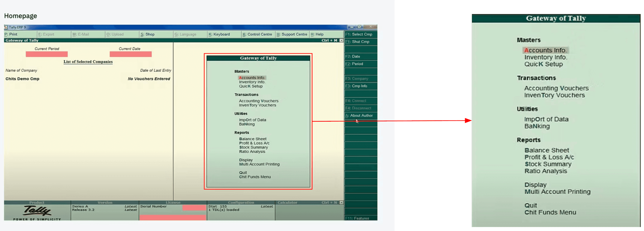Open A: About Author side button
644x231 pixels.
tap(361, 116)
